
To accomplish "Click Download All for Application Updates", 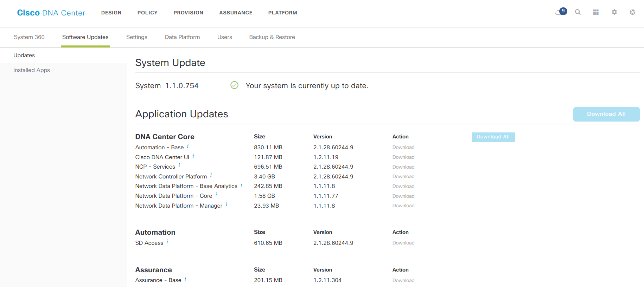I will pos(606,114).
